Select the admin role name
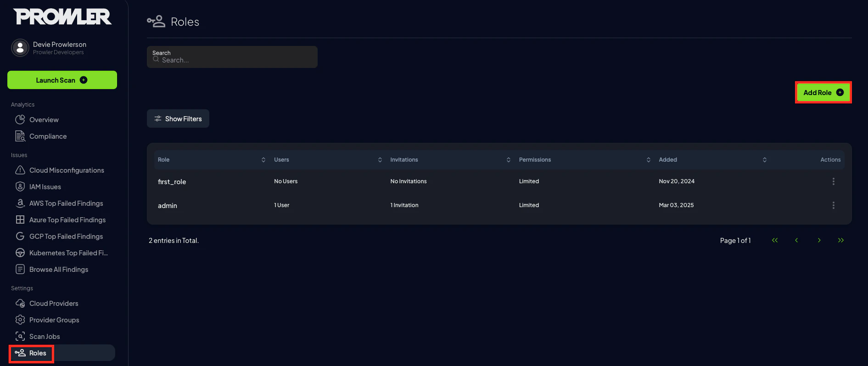The image size is (868, 366). coord(168,206)
